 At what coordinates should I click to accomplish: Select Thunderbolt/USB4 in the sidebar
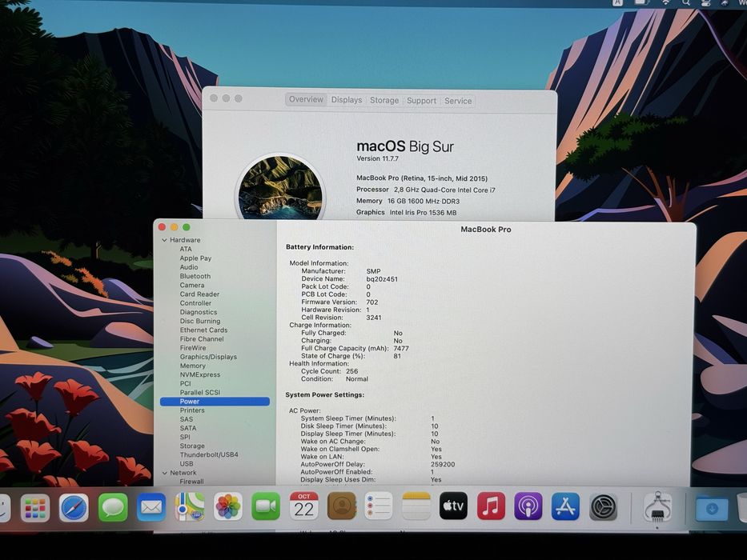(x=209, y=454)
